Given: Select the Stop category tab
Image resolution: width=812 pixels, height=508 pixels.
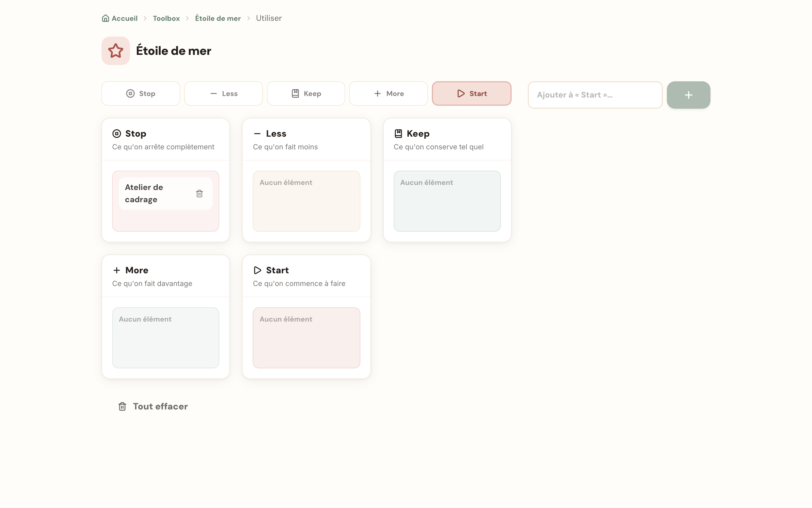Looking at the screenshot, I should (x=141, y=93).
